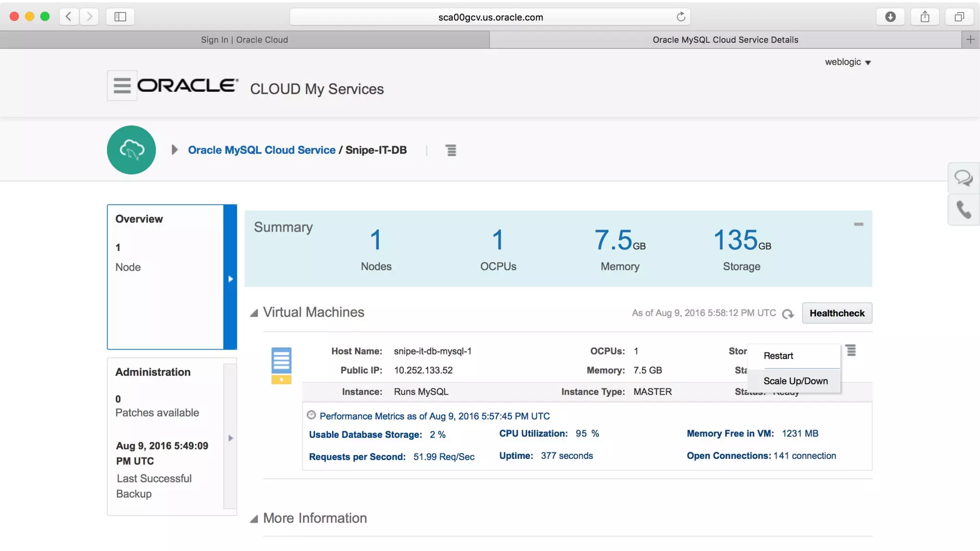Click the virtual machine server icon
Image resolution: width=980 pixels, height=551 pixels.
coord(281,365)
